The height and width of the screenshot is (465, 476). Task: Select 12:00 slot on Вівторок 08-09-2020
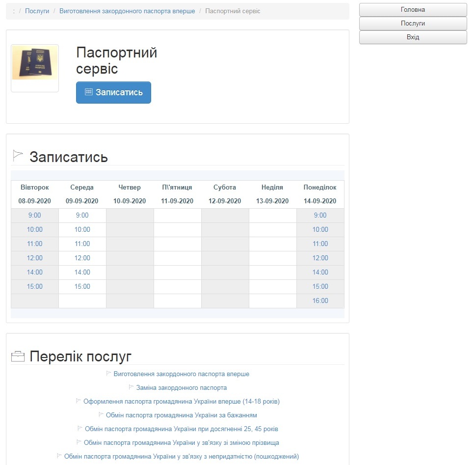[35, 258]
